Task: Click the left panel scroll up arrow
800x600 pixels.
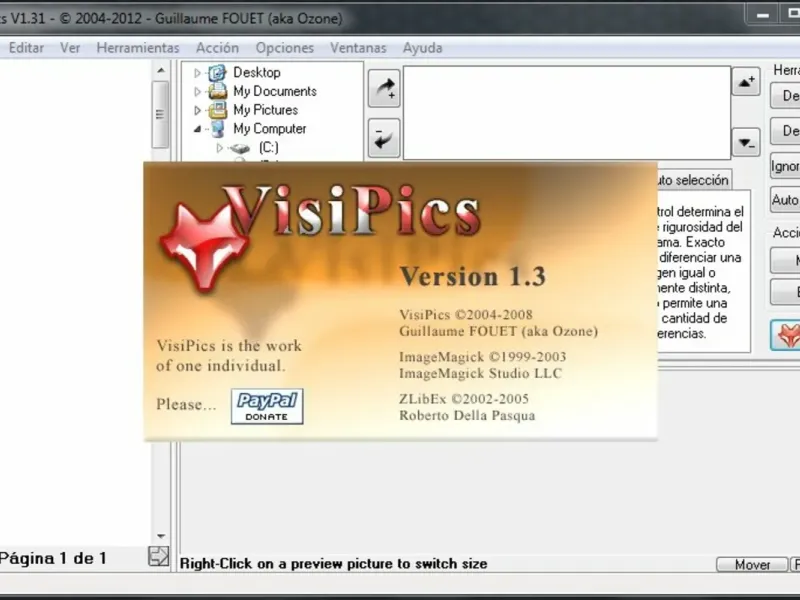Action: click(161, 70)
